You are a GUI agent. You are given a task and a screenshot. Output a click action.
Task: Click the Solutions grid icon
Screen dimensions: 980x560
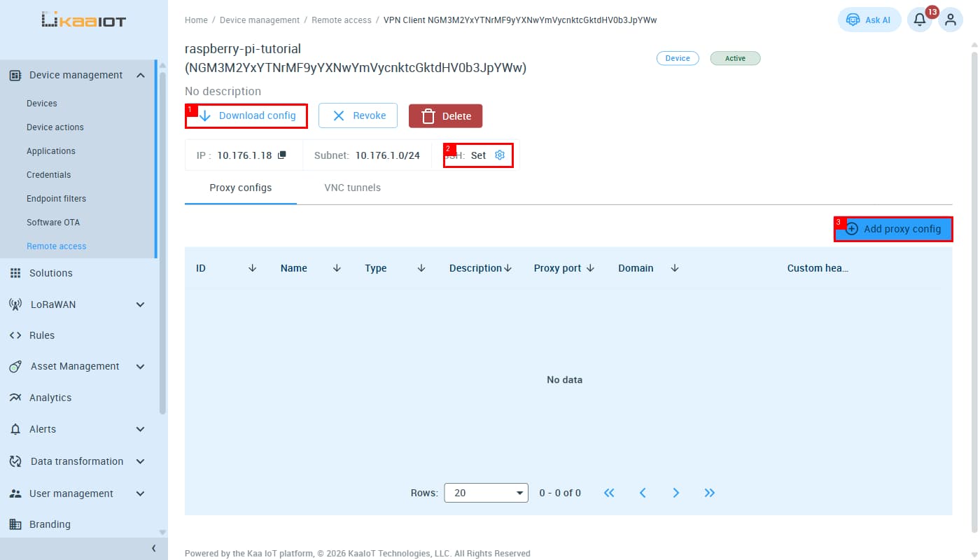pos(15,273)
